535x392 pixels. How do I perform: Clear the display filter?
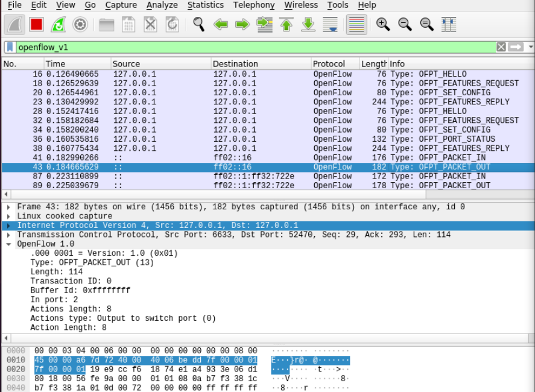(x=501, y=47)
